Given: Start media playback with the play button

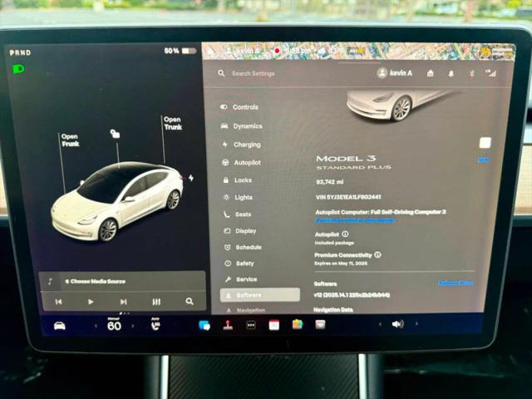Looking at the screenshot, I should coord(91,302).
